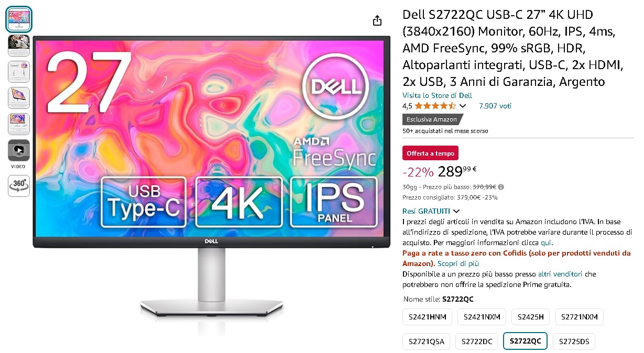Screen dimensions: 644x353
Task: Choose the S2725DS style option
Action: click(x=574, y=341)
